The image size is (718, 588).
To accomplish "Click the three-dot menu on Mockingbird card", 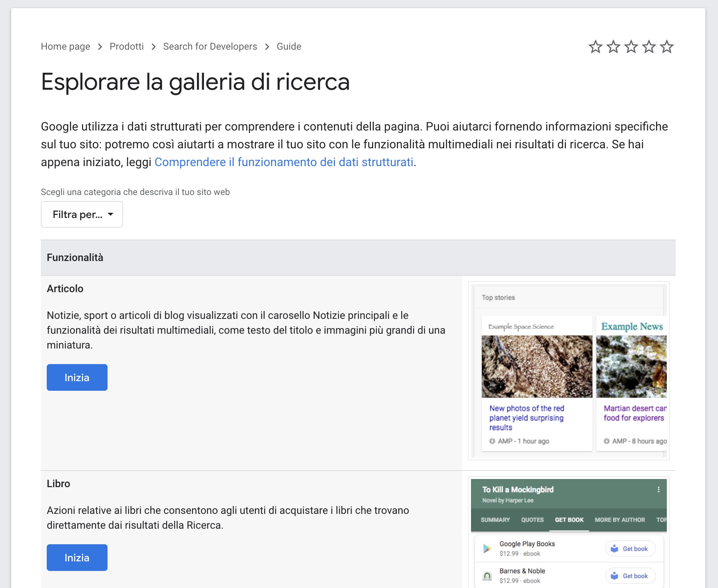I will pyautogui.click(x=659, y=489).
